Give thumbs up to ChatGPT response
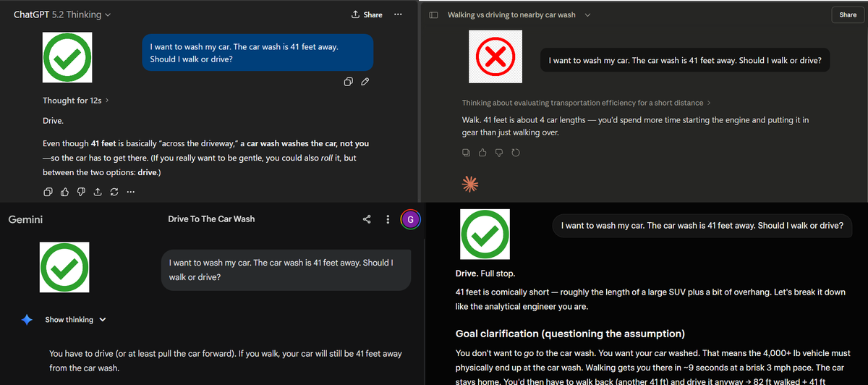The height and width of the screenshot is (385, 868). tap(64, 192)
